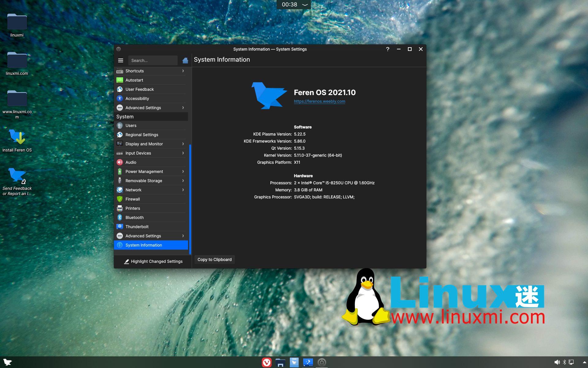Expand the Network chevron
The image size is (588, 368).
[x=183, y=190]
